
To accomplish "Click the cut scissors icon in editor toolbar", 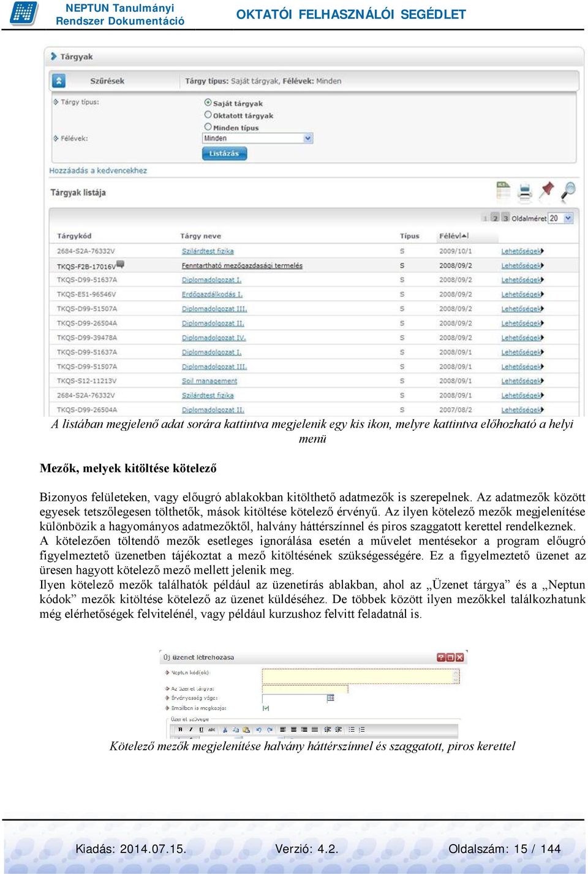I will point(224,729).
